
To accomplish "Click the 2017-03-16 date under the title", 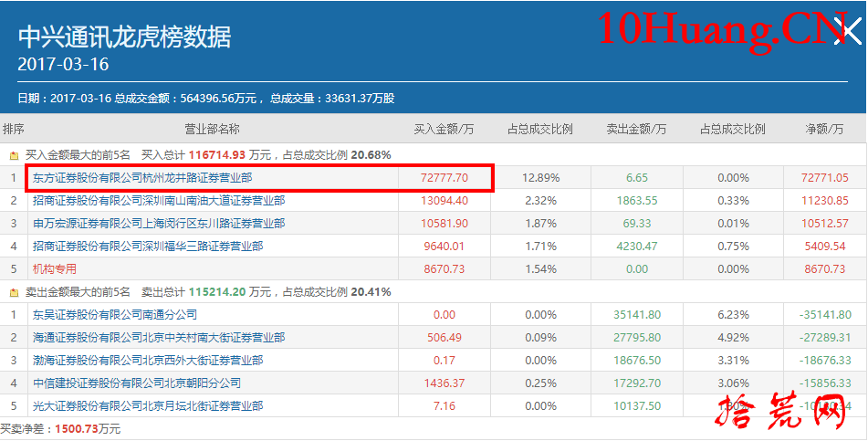I will tap(63, 64).
